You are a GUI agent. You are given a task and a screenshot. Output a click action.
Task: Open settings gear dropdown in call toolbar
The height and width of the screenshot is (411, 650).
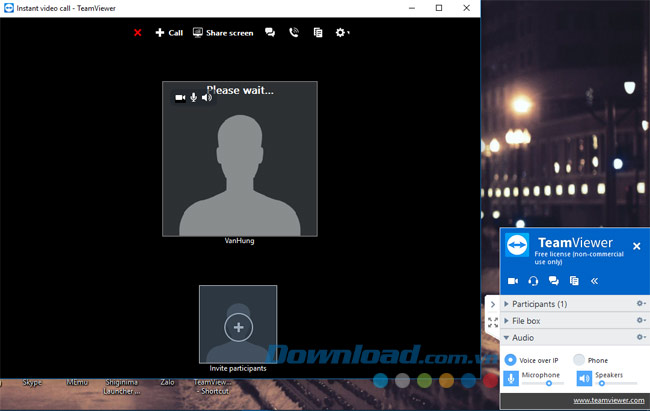pos(342,32)
